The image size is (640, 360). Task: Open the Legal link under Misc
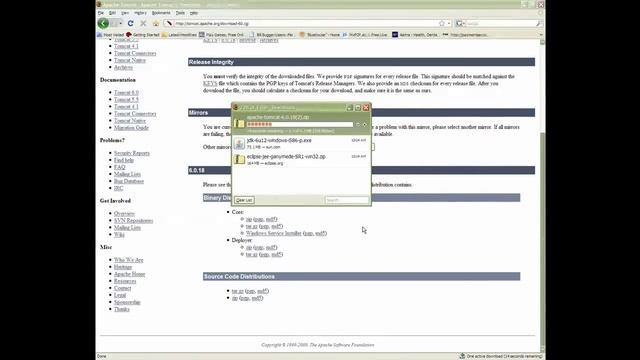120,295
